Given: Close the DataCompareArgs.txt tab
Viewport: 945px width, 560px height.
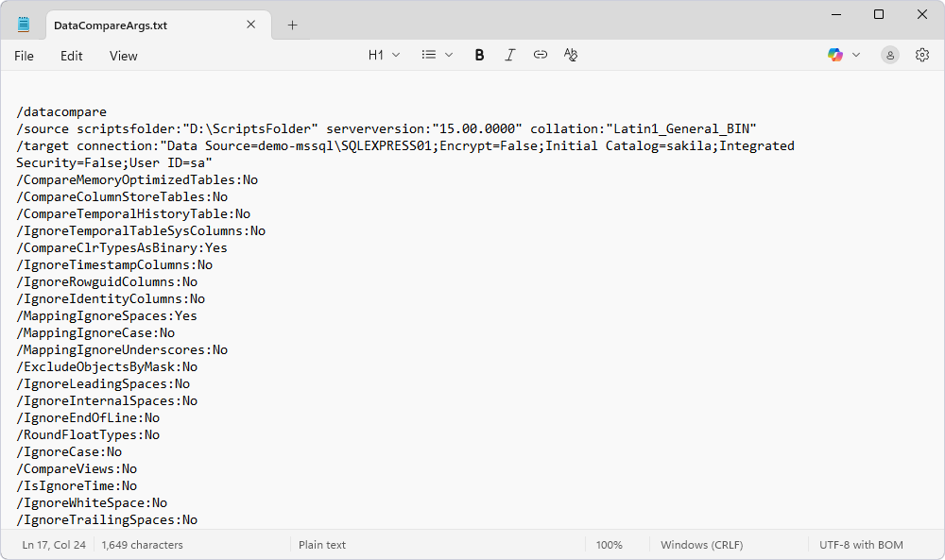Looking at the screenshot, I should 250,25.
